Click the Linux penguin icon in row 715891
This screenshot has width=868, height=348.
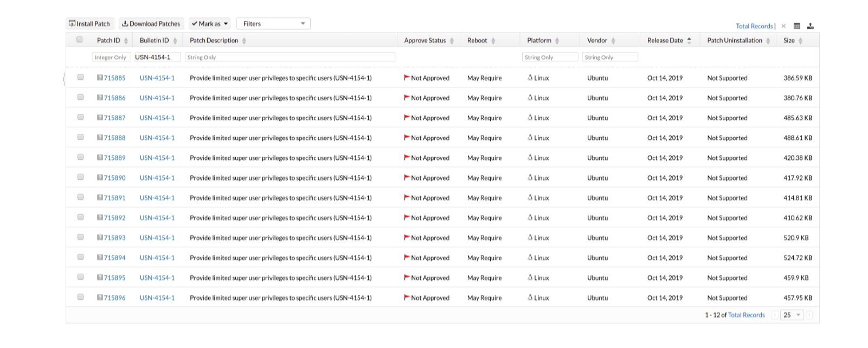click(530, 197)
